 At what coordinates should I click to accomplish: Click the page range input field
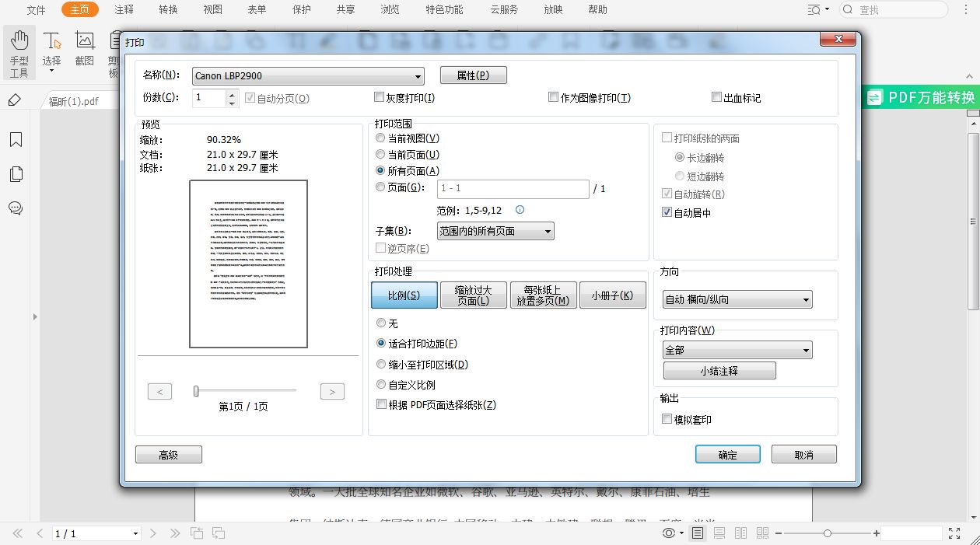point(512,189)
